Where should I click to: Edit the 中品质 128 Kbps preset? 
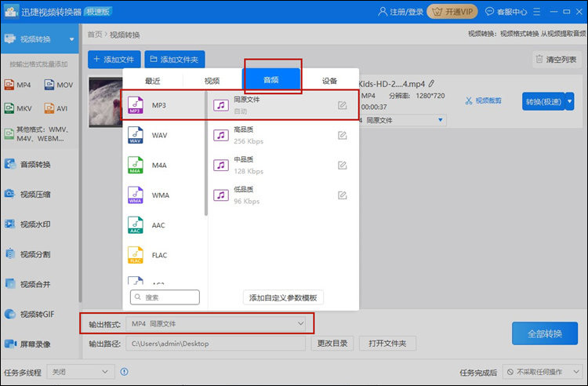coord(342,166)
